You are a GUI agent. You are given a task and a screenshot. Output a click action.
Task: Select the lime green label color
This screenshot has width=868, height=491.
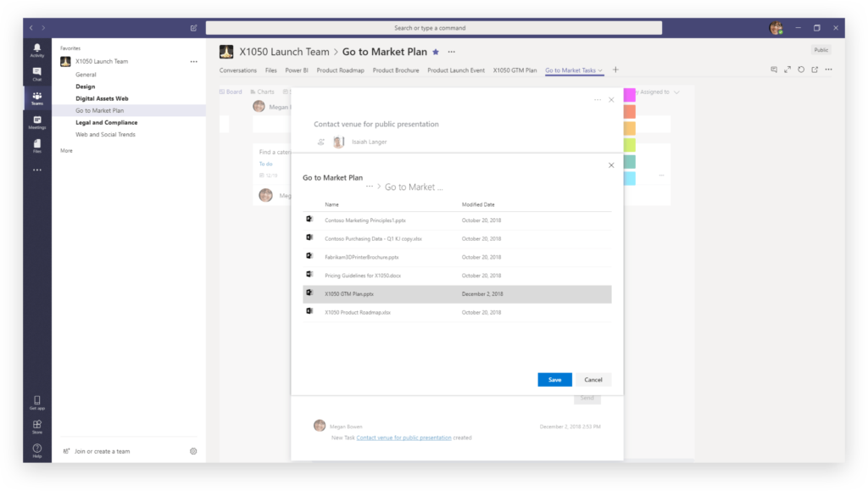click(630, 145)
